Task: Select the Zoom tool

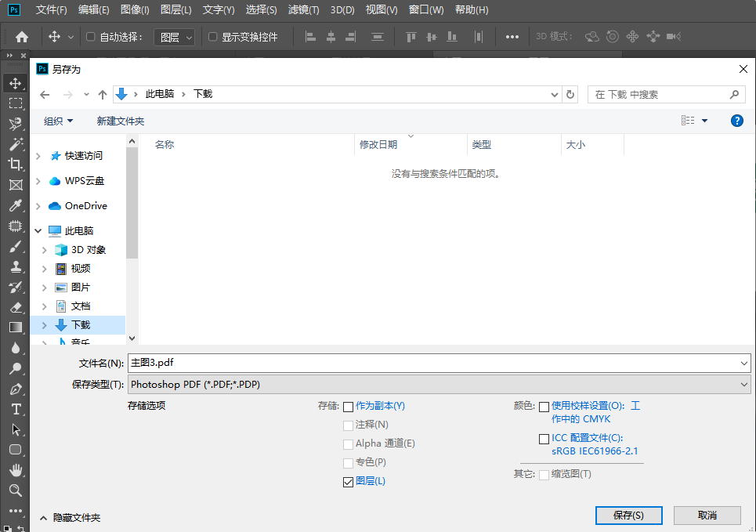Action: (15, 490)
